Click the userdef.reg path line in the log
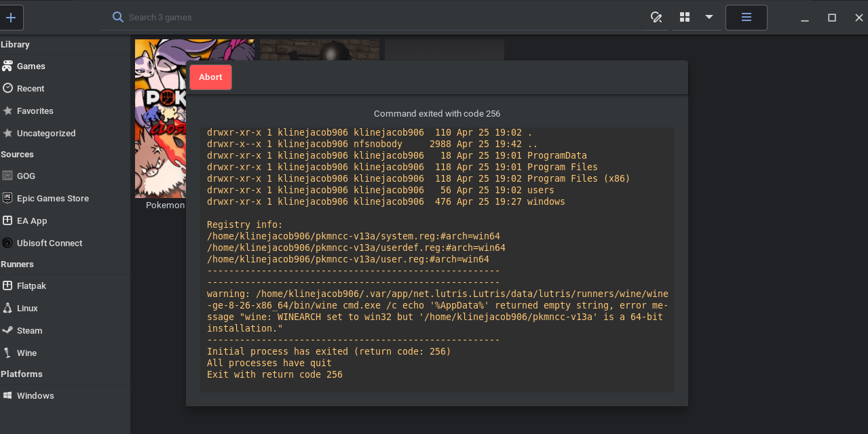The image size is (868, 434). [x=356, y=248]
